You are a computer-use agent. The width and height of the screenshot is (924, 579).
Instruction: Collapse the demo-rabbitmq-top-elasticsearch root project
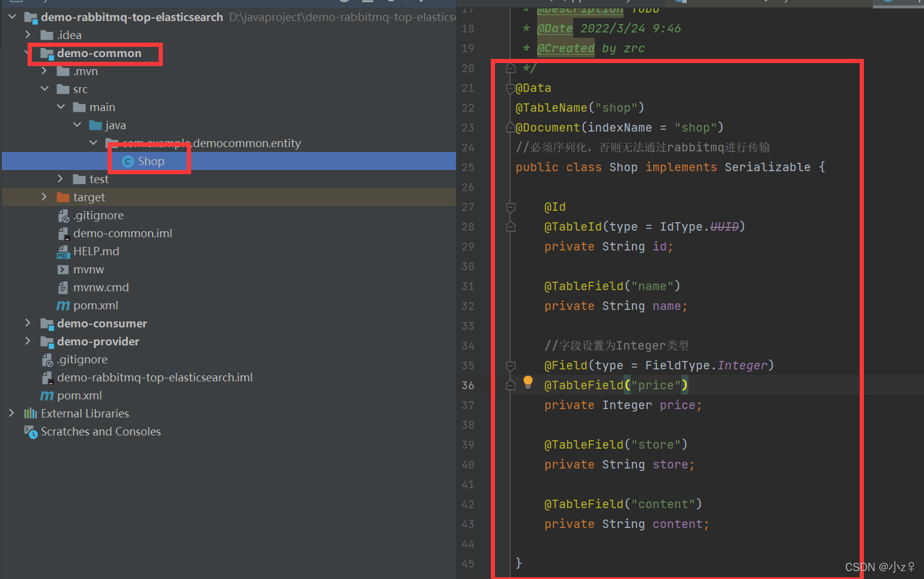[x=12, y=17]
